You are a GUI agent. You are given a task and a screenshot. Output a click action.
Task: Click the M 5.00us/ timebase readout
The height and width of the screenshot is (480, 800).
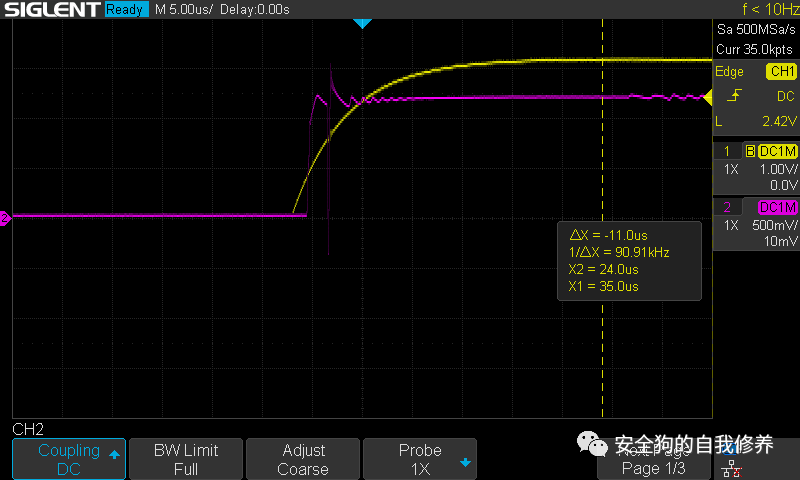coord(184,10)
